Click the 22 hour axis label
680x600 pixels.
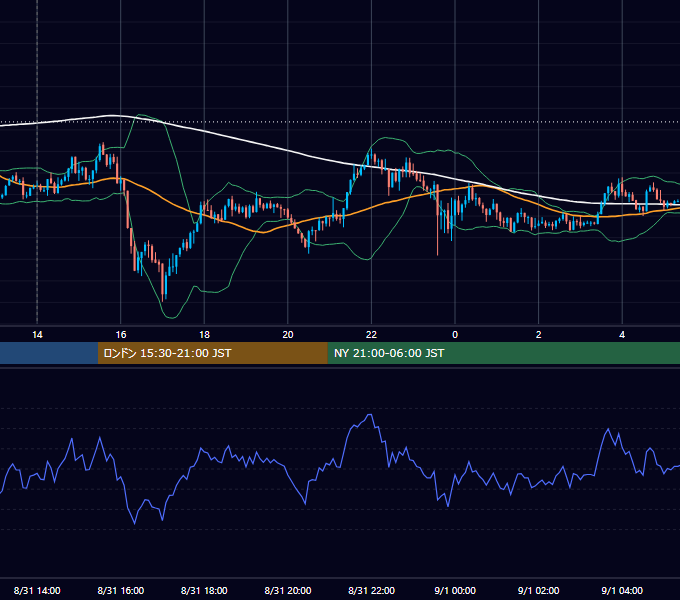point(371,335)
